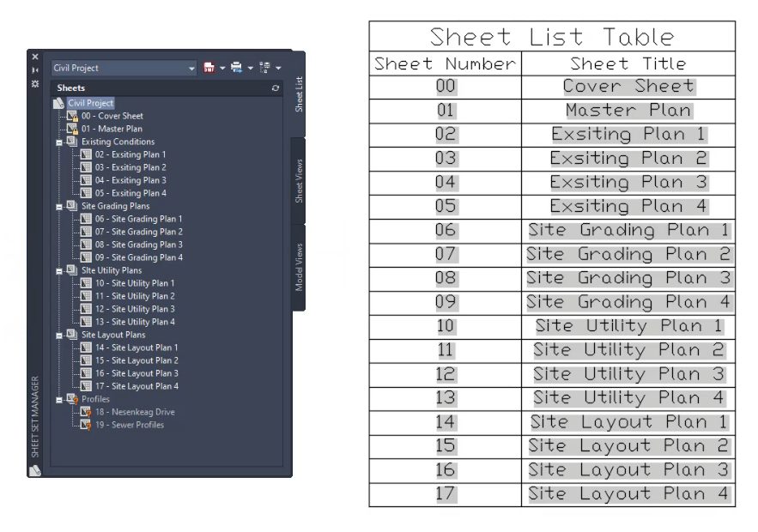Open Sheet Set Manager properties gear
The image size is (758, 532).
35,83
